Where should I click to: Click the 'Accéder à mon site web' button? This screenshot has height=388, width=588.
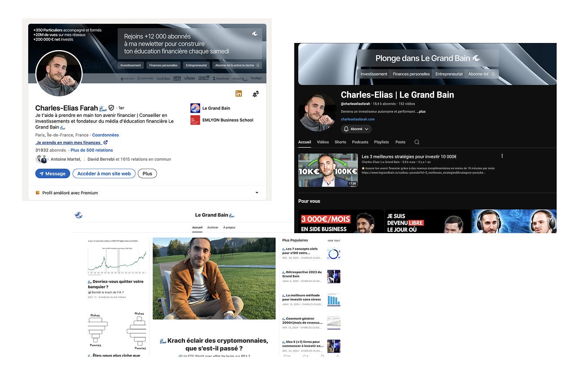[x=104, y=174]
